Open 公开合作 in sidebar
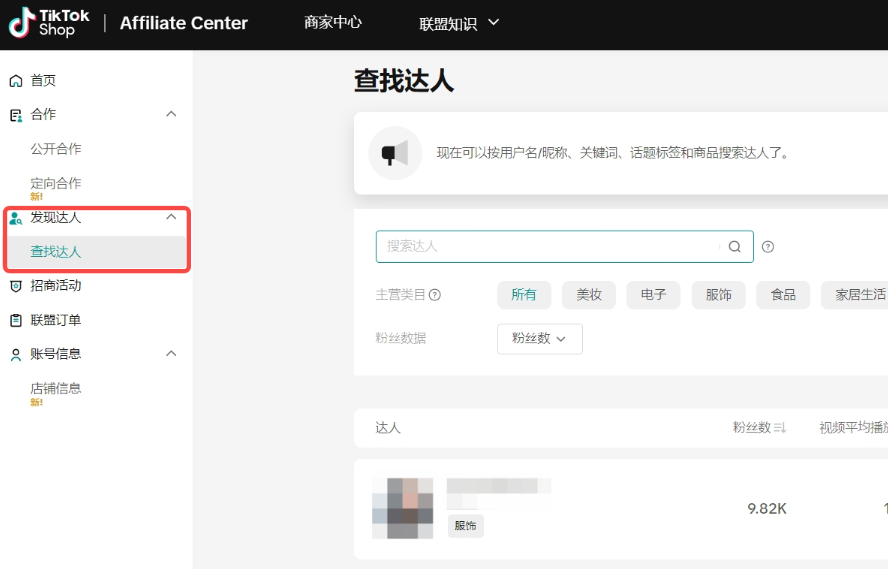888x569 pixels. click(56, 148)
